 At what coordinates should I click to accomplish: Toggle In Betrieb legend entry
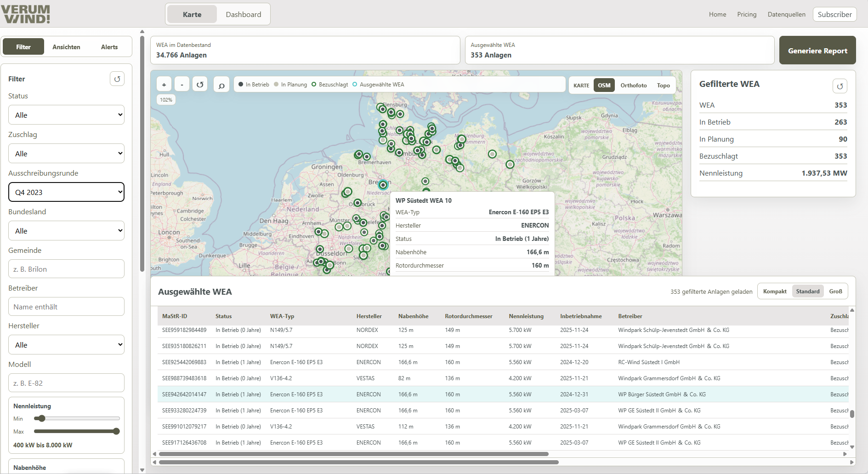(x=254, y=85)
